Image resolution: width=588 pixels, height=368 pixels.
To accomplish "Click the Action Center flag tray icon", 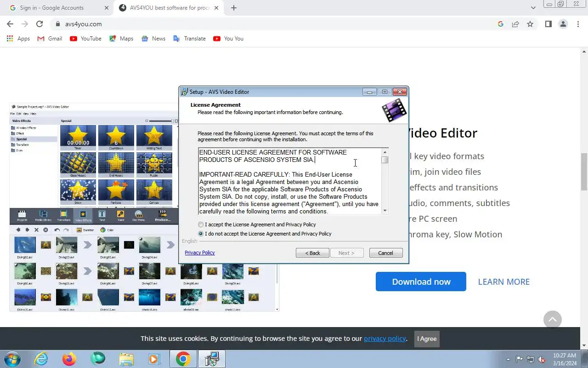I will pos(520,359).
